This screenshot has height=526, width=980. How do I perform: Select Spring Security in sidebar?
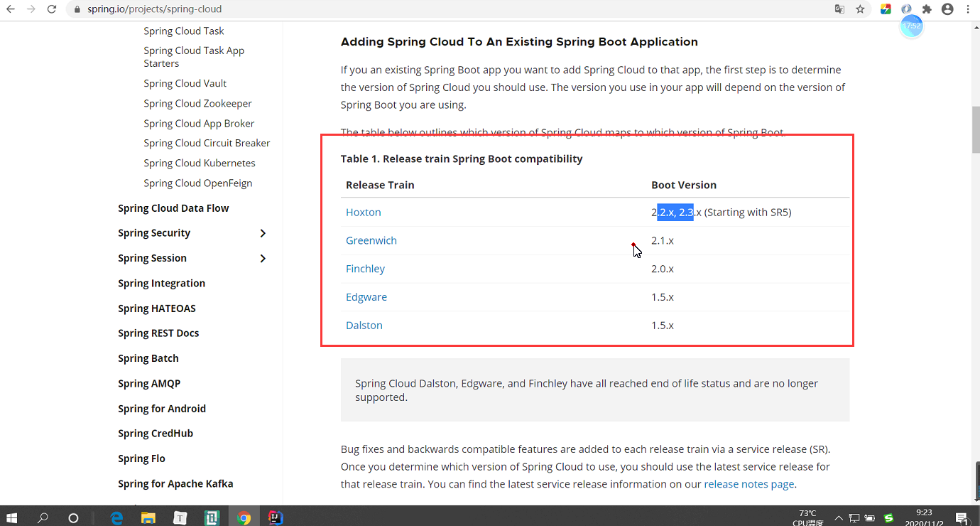154,233
